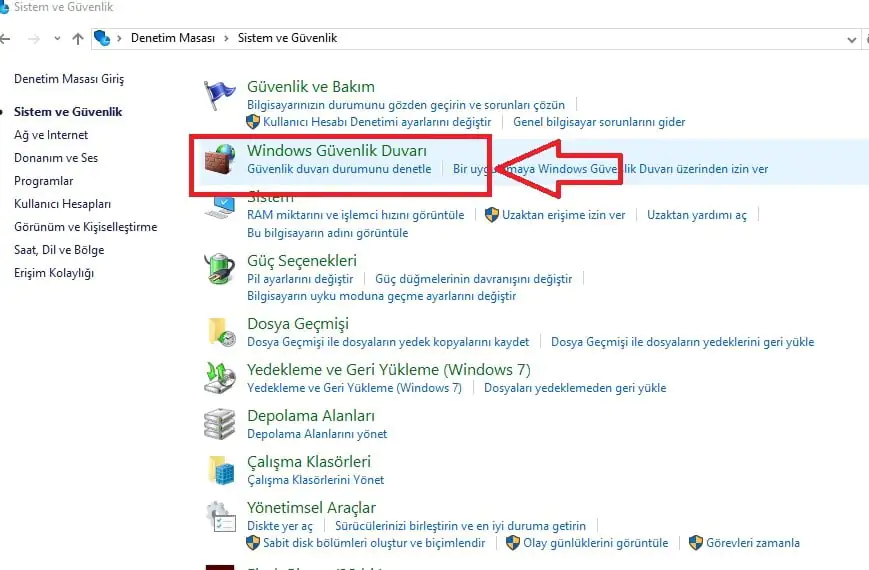Click the Yönetimsel Araçlar gear icon
Viewport: 869px width, 570px height.
220,516
